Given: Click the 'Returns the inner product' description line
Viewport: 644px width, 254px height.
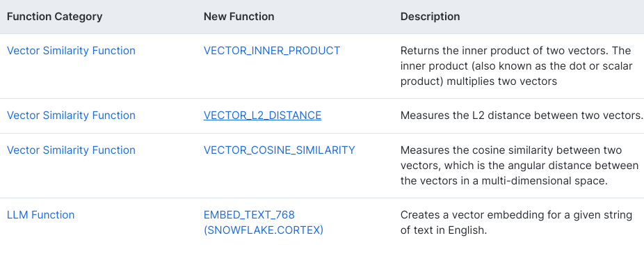Looking at the screenshot, I should [515, 51].
